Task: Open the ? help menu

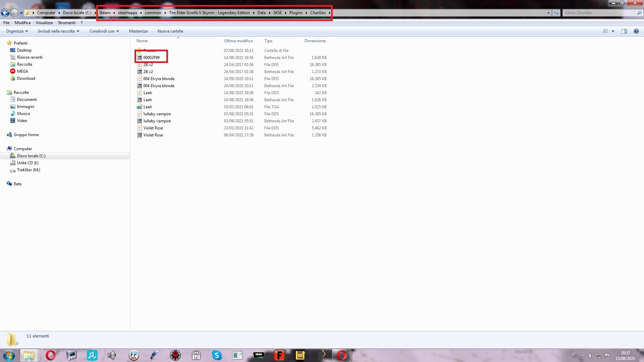Action: pyautogui.click(x=82, y=23)
